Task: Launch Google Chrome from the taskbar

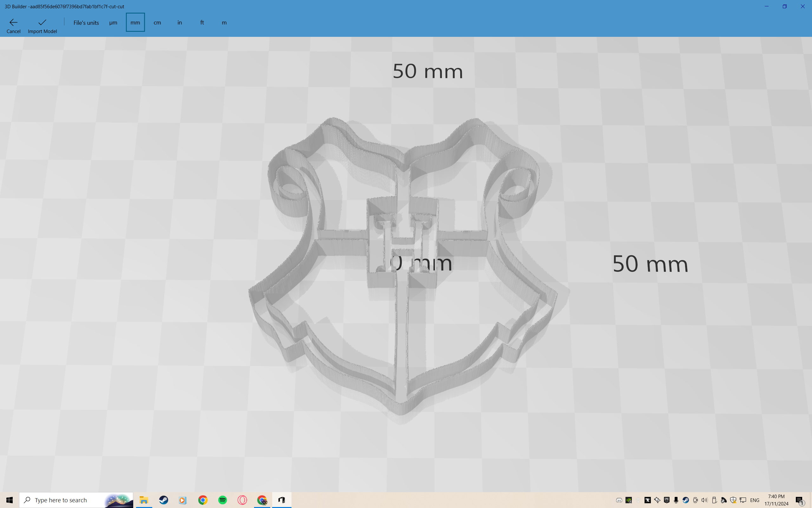Action: 203,500
